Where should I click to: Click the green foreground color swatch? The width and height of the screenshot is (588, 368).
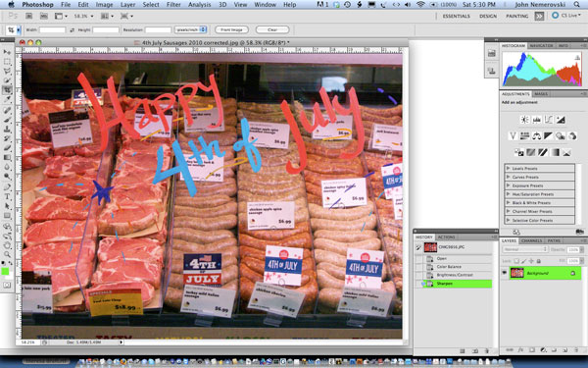(5, 272)
